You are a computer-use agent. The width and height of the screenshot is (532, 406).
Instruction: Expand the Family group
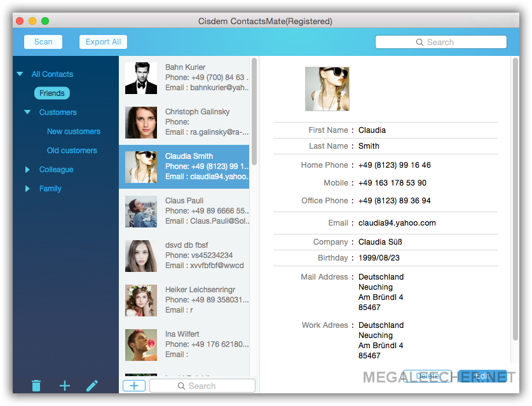(27, 189)
